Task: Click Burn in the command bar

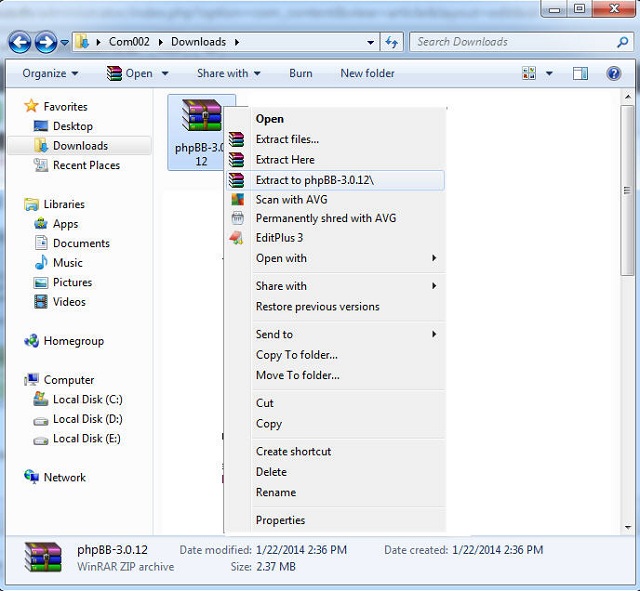Action: click(301, 73)
